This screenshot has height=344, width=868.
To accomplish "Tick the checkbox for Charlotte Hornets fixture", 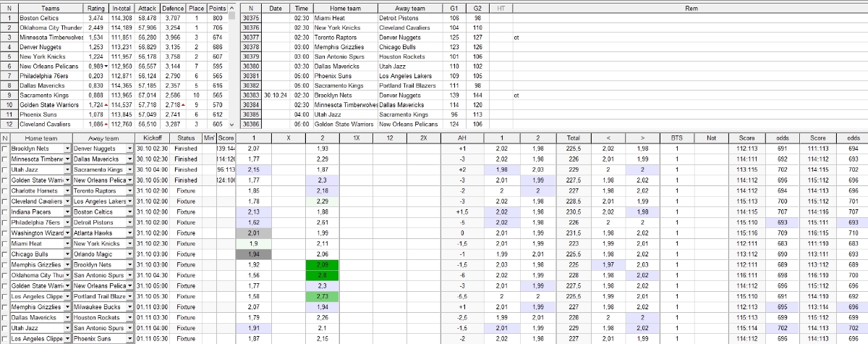I will coord(5,190).
